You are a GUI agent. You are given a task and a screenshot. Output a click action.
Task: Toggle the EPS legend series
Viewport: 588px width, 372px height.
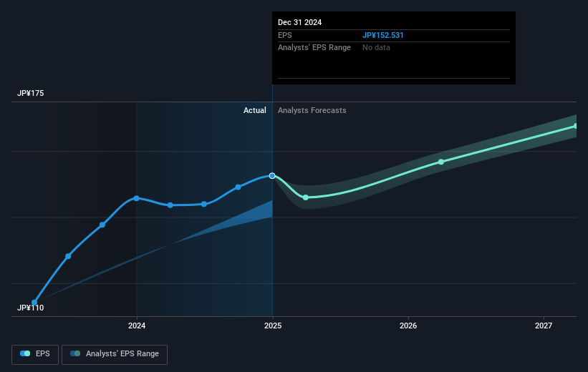click(x=35, y=354)
